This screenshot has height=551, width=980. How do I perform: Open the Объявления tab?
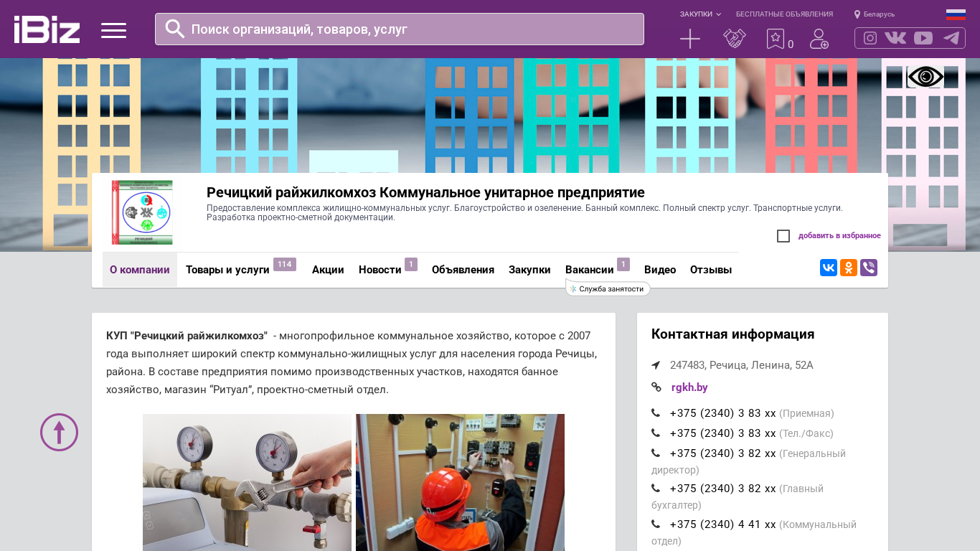(463, 270)
